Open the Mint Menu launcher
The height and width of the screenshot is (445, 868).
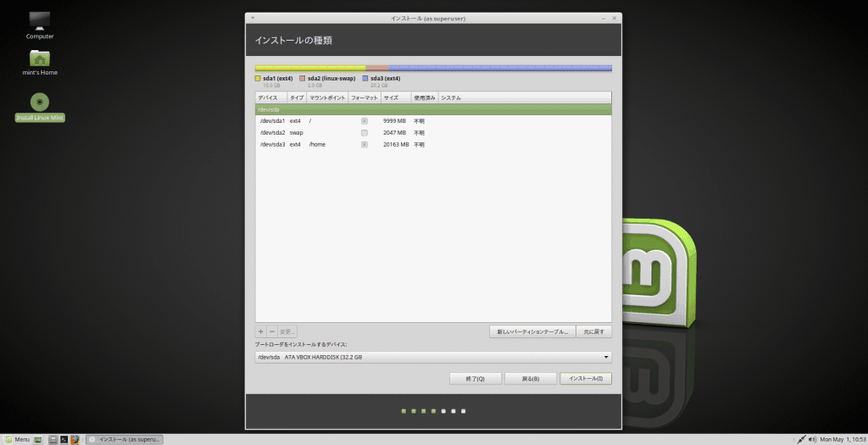pyautogui.click(x=17, y=439)
